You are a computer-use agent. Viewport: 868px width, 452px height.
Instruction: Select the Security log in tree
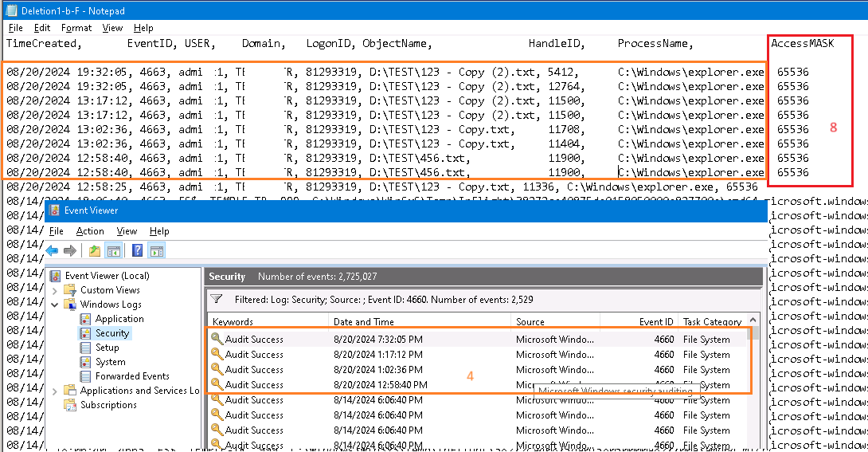(111, 333)
